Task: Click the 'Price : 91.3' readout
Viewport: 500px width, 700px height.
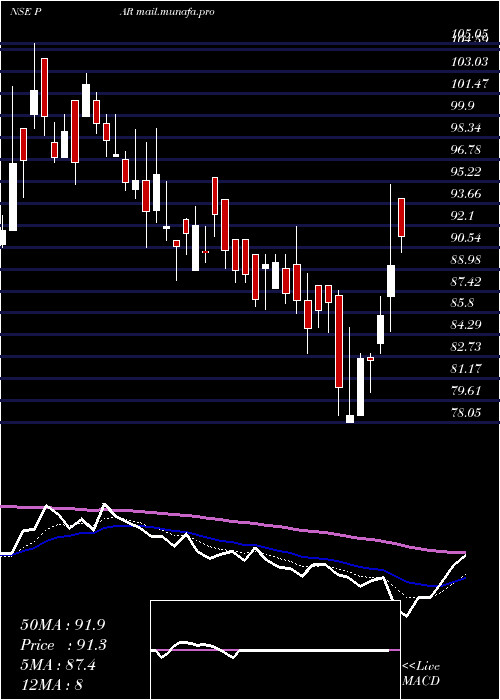Action: point(64,645)
